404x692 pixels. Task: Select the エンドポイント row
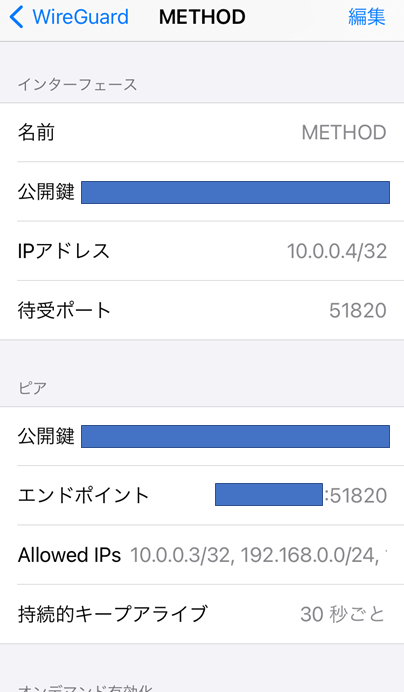(202, 495)
